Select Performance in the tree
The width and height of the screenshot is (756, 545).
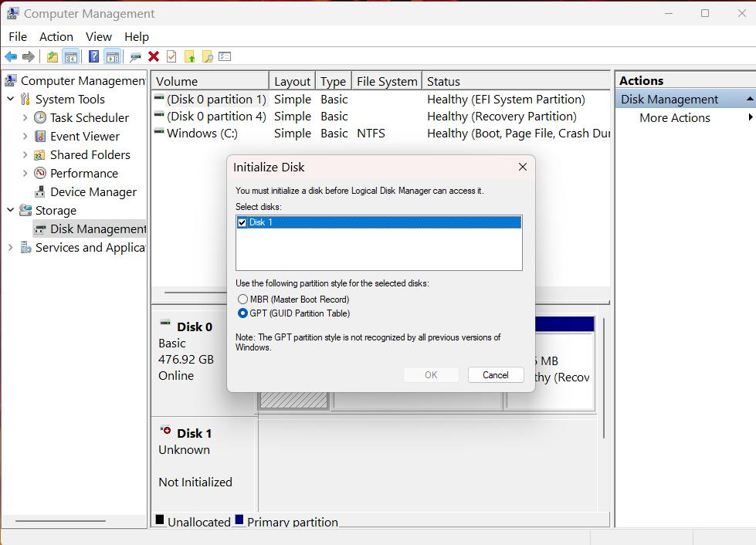pyautogui.click(x=84, y=173)
